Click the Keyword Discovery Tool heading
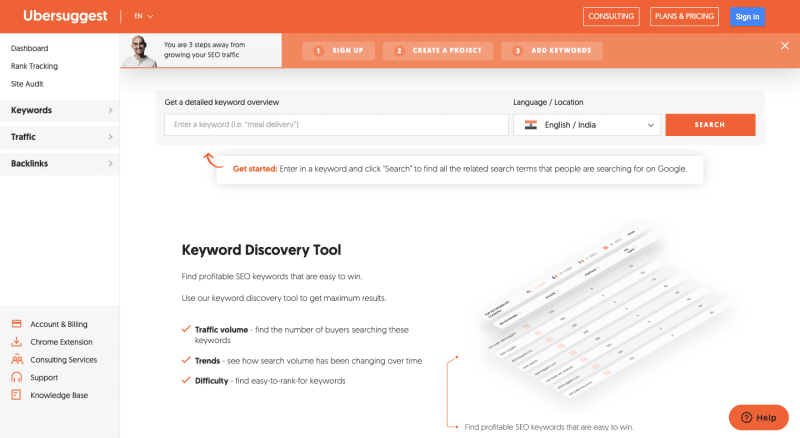This screenshot has width=800, height=438. (261, 250)
